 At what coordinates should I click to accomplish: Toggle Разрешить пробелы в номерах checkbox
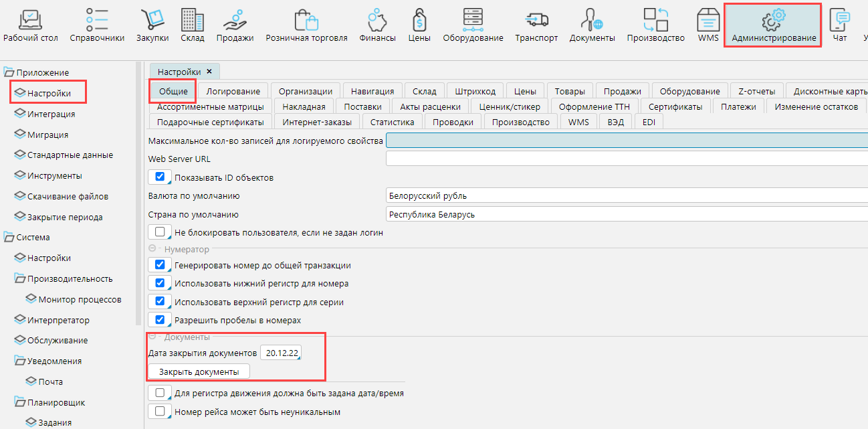(x=160, y=320)
